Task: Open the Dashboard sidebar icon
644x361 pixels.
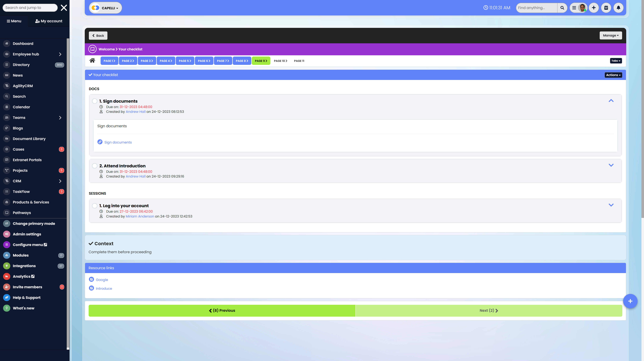Action: tap(7, 44)
